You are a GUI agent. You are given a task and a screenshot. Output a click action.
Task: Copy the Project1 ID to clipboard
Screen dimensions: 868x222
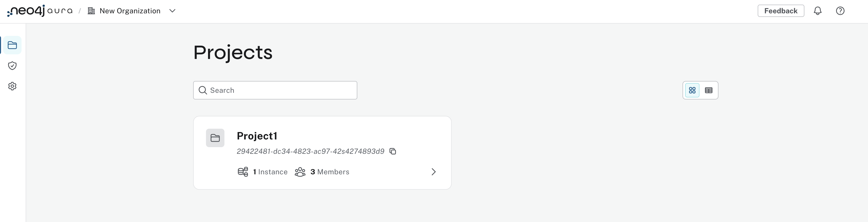point(392,151)
